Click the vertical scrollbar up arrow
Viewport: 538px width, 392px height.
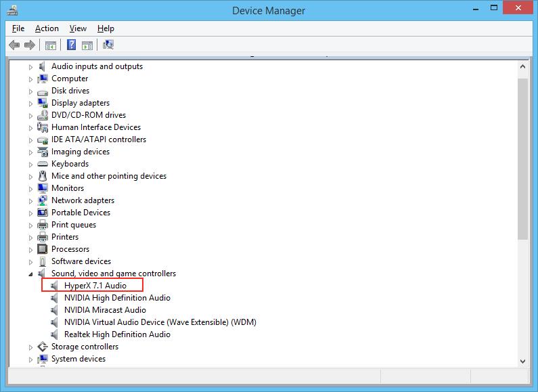522,66
